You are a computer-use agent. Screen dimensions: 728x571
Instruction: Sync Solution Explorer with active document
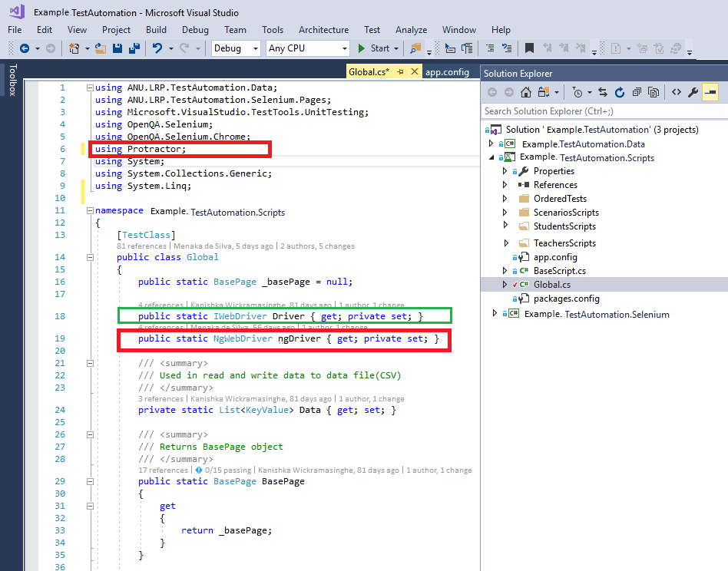[x=604, y=92]
